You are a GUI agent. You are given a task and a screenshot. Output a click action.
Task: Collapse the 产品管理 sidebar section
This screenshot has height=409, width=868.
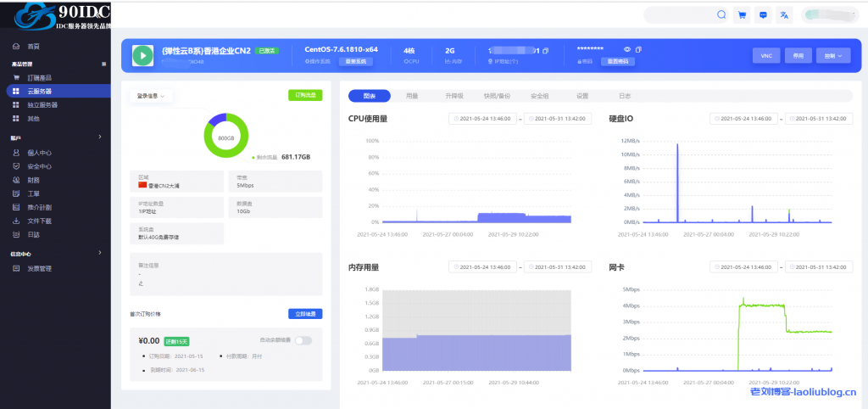(103, 64)
